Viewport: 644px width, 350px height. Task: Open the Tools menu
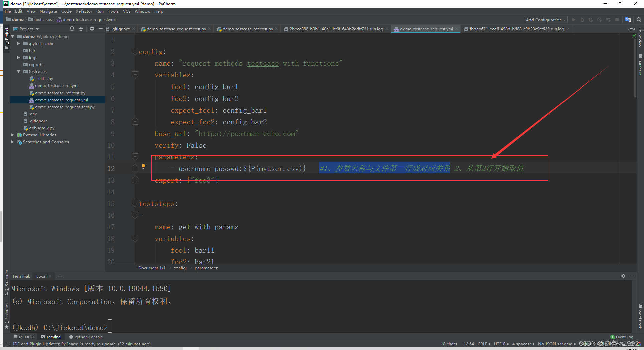113,11
